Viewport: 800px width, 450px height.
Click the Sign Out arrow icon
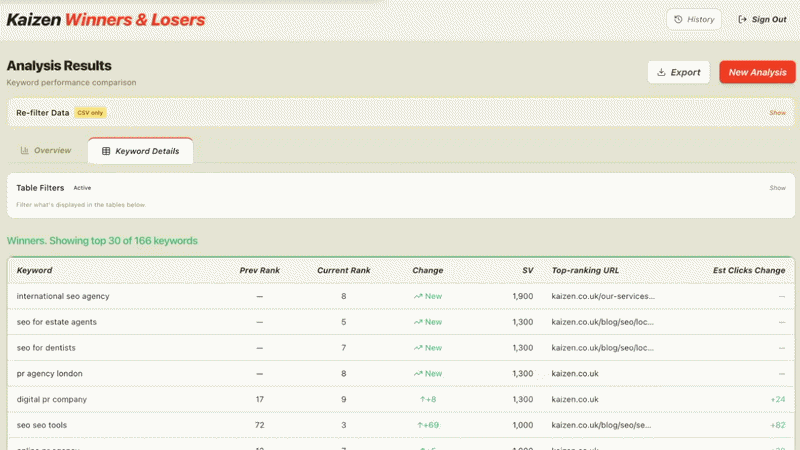coord(742,19)
